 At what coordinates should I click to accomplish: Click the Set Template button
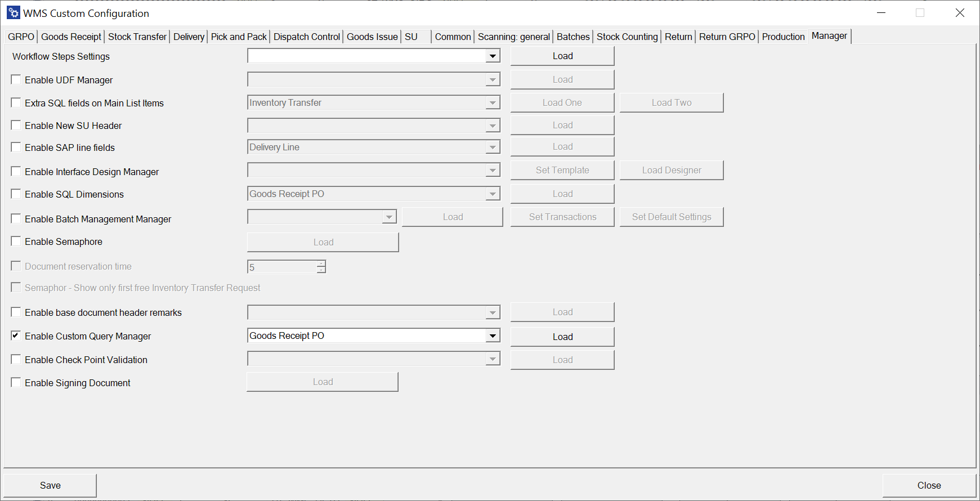[x=562, y=170]
